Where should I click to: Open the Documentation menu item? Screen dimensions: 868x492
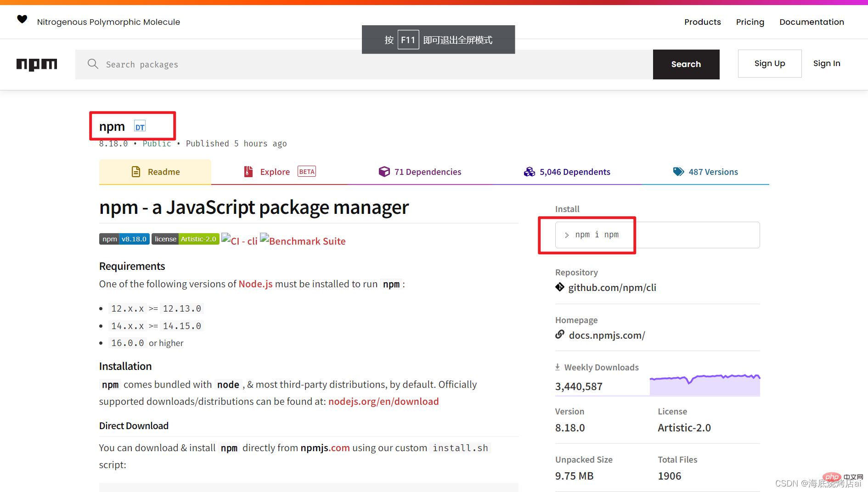pyautogui.click(x=811, y=22)
